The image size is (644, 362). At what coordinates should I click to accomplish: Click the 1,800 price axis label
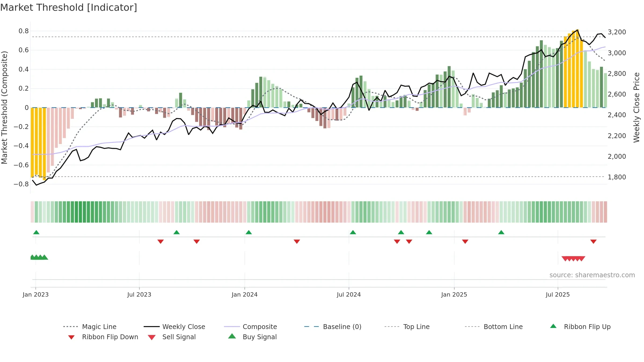tap(617, 177)
